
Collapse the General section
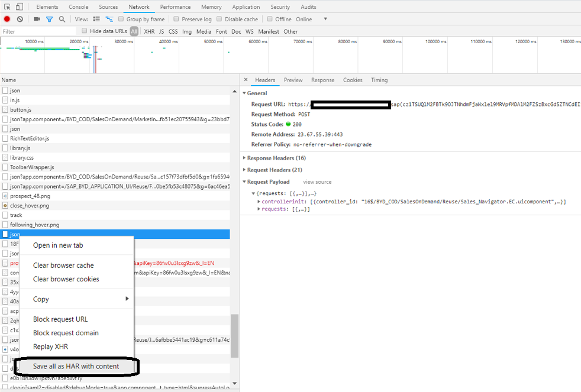click(x=244, y=93)
